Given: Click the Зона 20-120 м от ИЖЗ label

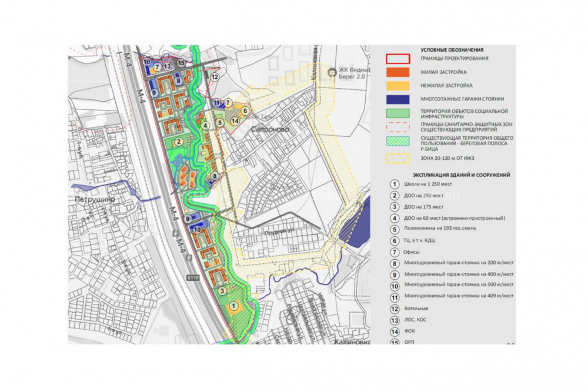Looking at the screenshot, I should (447, 159).
